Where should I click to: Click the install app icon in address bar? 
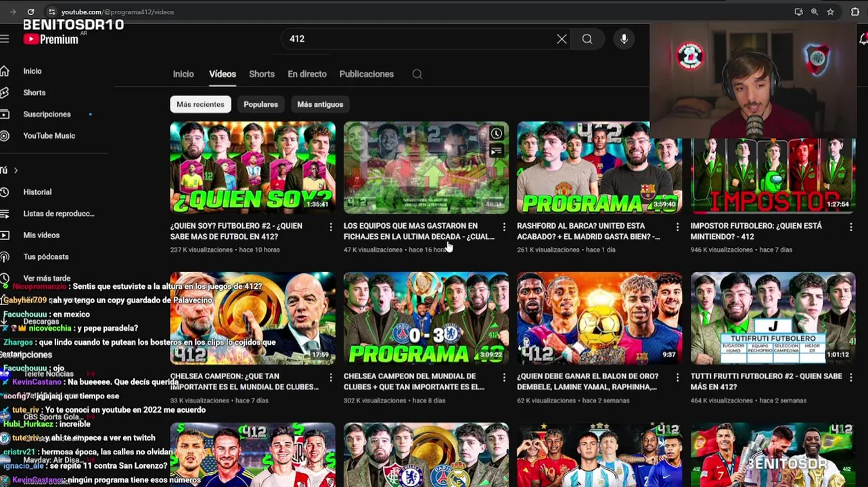point(799,11)
